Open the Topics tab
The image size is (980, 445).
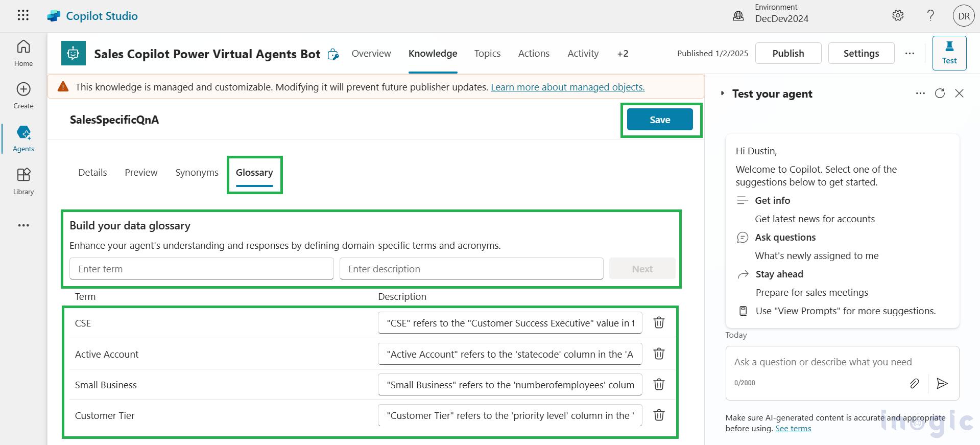[487, 53]
